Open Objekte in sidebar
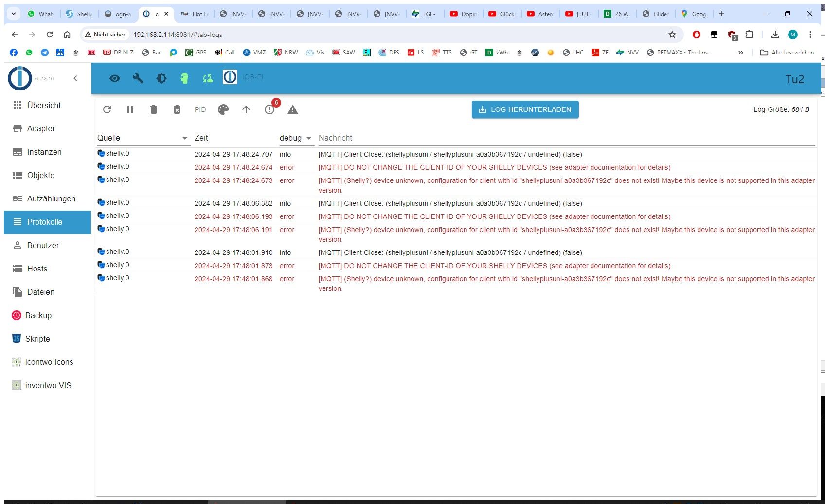 (x=47, y=175)
